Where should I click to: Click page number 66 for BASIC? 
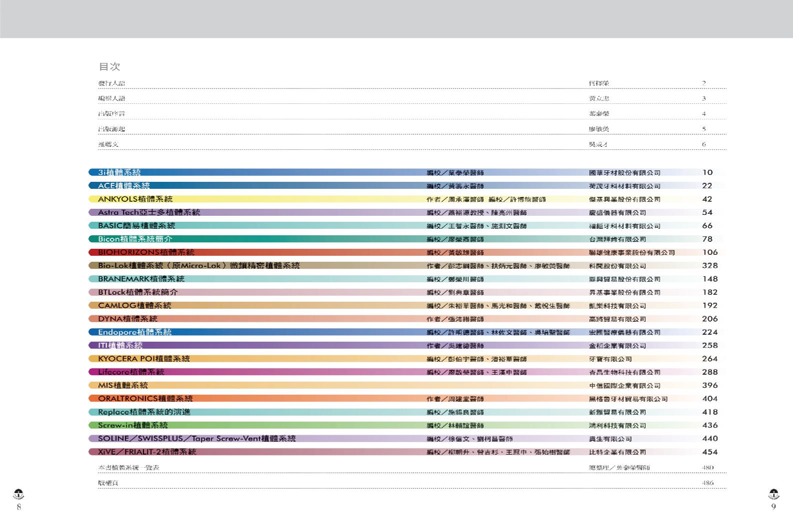pyautogui.click(x=707, y=226)
